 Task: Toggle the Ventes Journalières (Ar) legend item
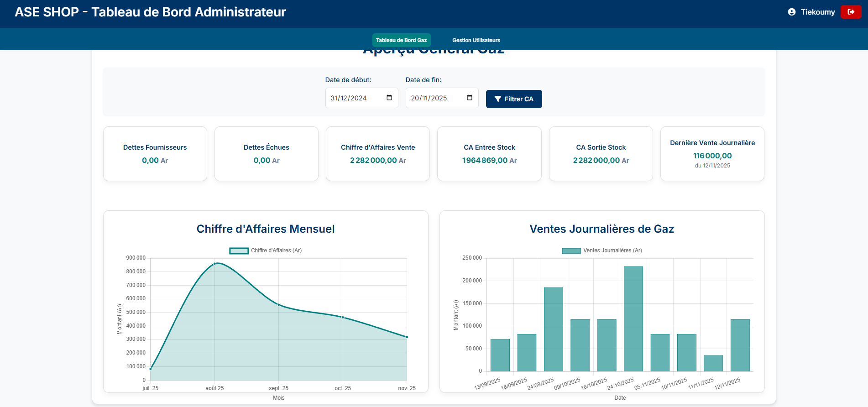tap(602, 250)
